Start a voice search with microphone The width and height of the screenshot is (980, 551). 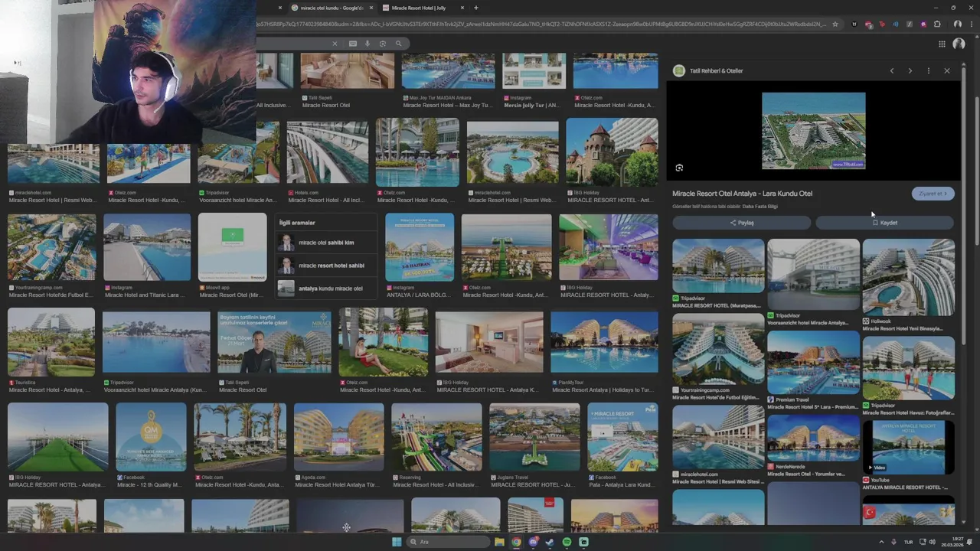[367, 44]
